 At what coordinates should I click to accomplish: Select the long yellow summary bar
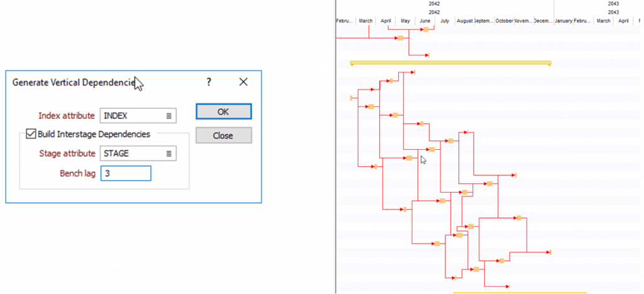click(x=450, y=62)
